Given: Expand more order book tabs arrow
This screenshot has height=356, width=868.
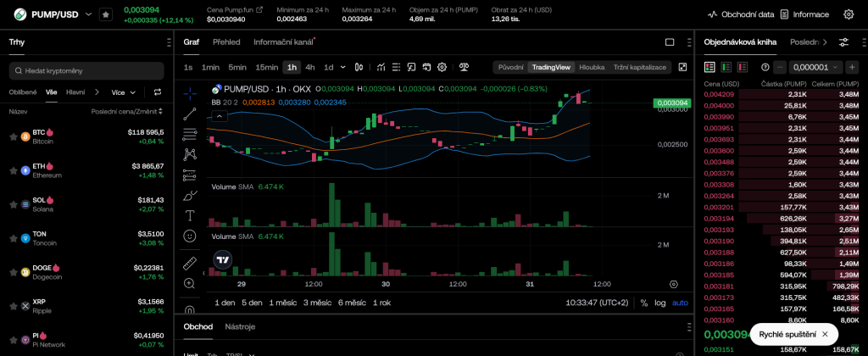Looking at the screenshot, I should 826,42.
